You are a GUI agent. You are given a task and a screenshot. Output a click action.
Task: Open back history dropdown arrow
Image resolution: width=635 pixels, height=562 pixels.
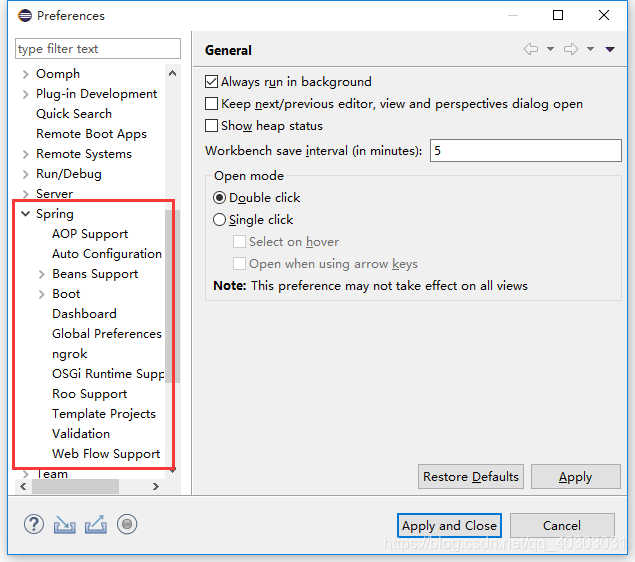pos(550,49)
